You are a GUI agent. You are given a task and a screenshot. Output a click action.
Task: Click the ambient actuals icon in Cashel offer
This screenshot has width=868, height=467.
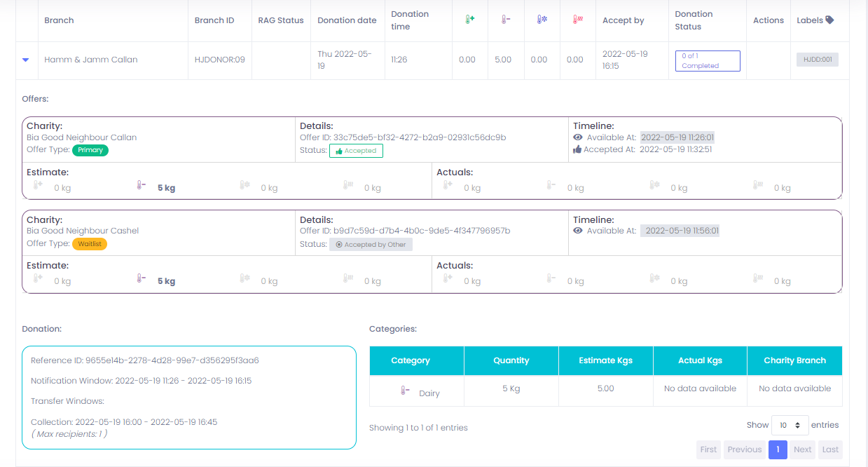(448, 278)
